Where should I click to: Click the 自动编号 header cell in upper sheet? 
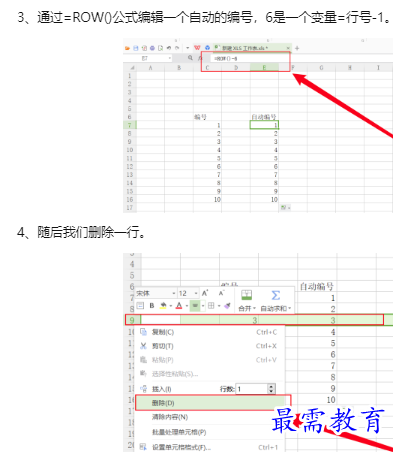[264, 117]
